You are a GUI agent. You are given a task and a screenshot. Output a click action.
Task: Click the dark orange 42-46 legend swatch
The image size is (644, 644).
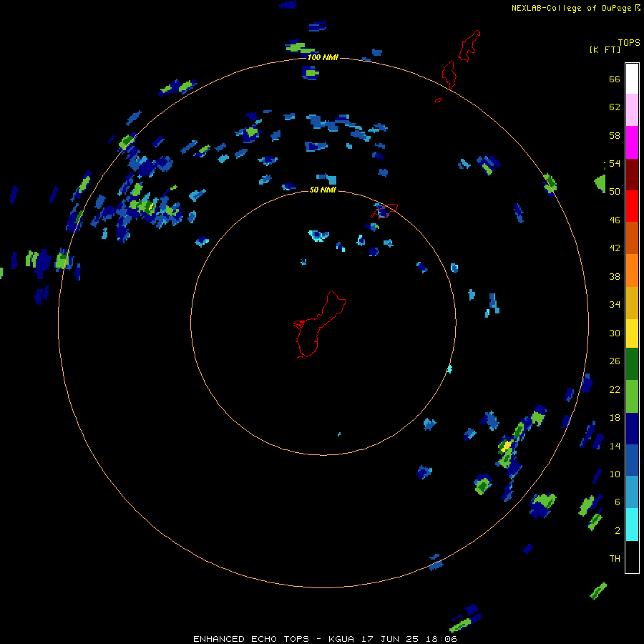[x=632, y=238]
